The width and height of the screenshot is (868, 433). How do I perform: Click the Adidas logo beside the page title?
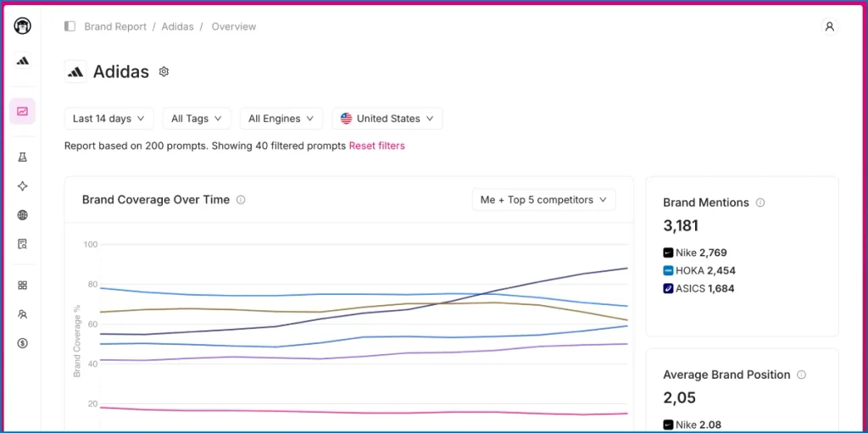(x=75, y=72)
